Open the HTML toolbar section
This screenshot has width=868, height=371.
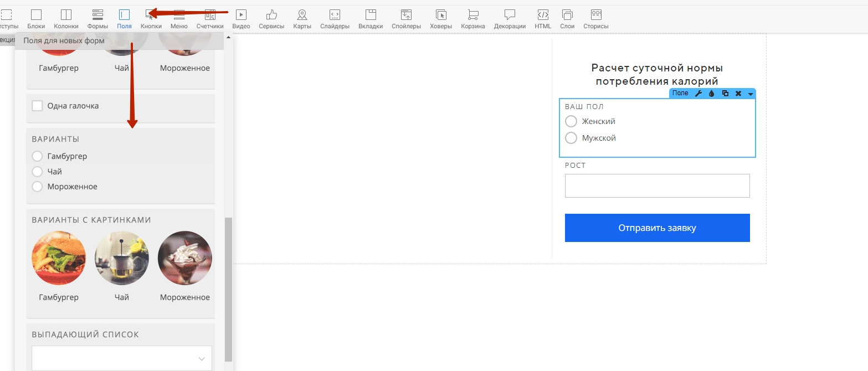tap(543, 19)
